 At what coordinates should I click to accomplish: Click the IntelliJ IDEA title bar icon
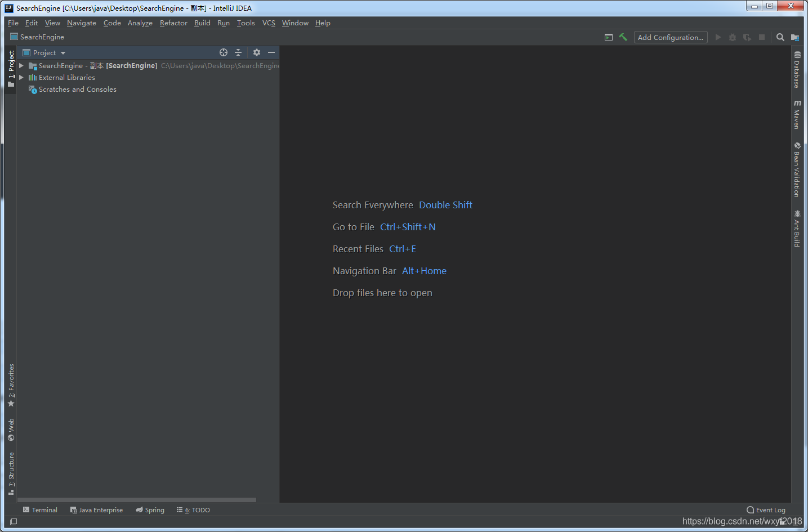pyautogui.click(x=9, y=8)
